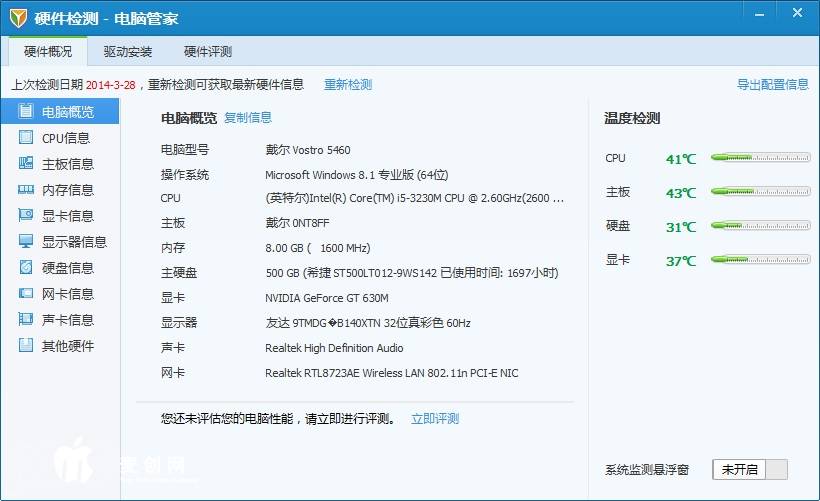Select 电脑概览 label in the sidebar
Viewport: 820px width, 501px height.
tap(68, 112)
